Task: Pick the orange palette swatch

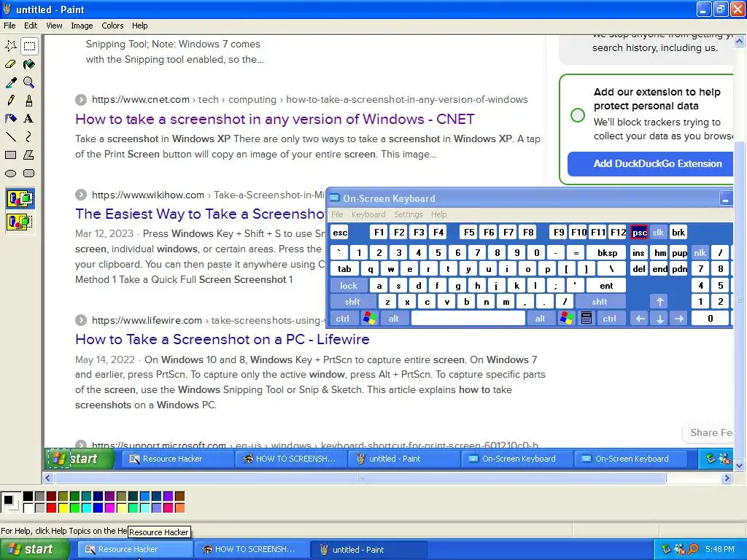Action: (x=179, y=508)
